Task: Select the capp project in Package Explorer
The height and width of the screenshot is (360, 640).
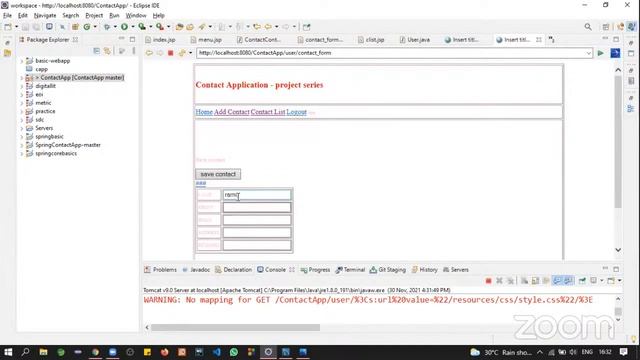Action: [41, 69]
